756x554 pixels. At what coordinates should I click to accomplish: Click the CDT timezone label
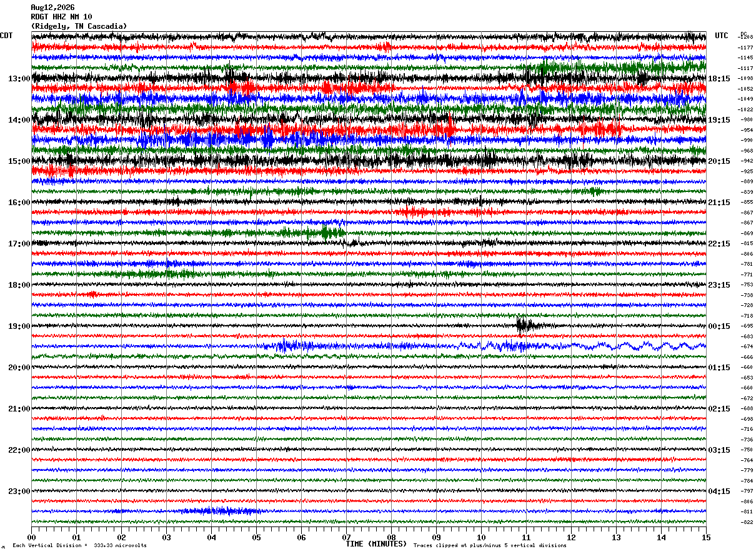pos(6,36)
